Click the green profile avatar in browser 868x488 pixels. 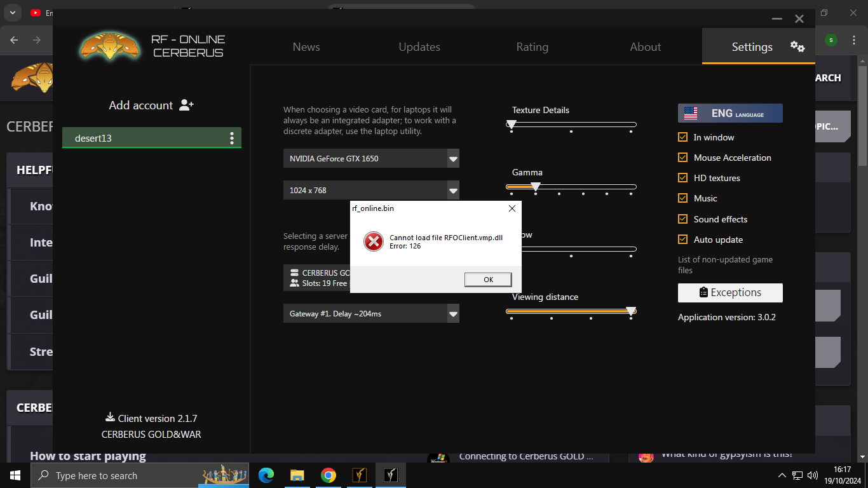831,40
